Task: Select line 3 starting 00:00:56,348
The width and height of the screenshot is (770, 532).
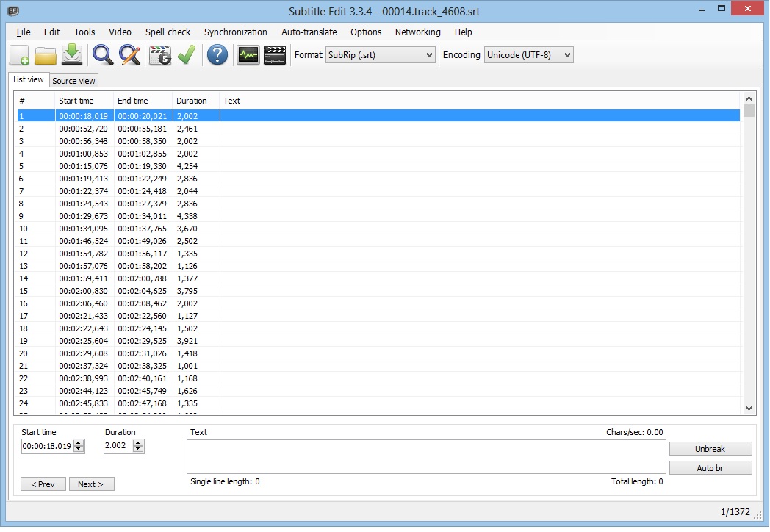Action: [378, 141]
